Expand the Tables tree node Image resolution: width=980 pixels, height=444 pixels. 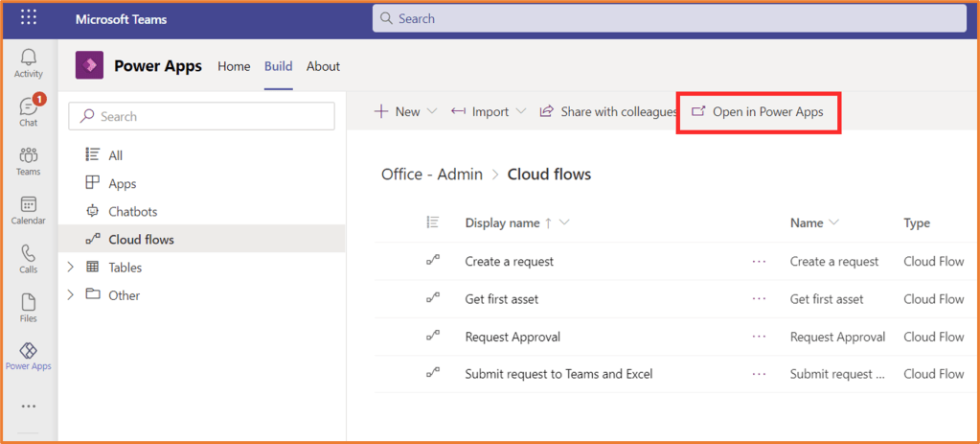tap(70, 268)
